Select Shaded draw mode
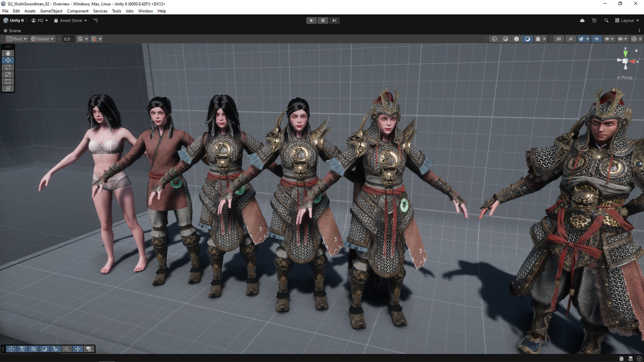Viewport: 644px width, 362px height. point(528,39)
